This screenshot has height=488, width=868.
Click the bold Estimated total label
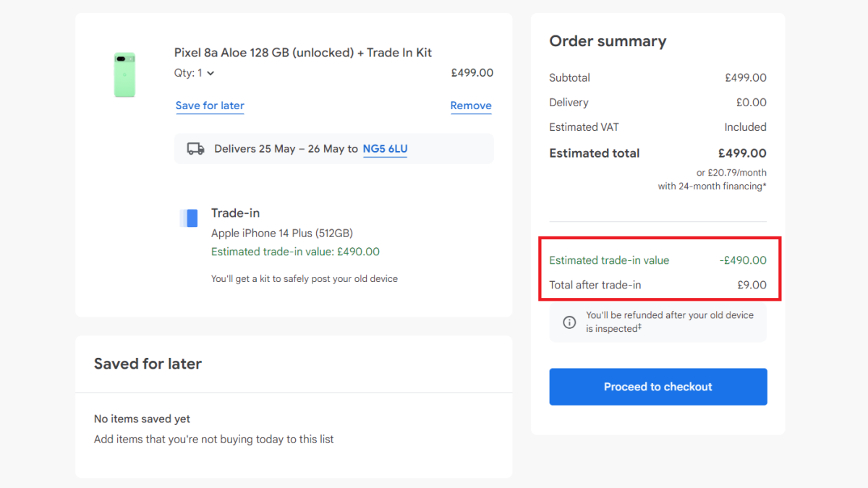tap(595, 153)
